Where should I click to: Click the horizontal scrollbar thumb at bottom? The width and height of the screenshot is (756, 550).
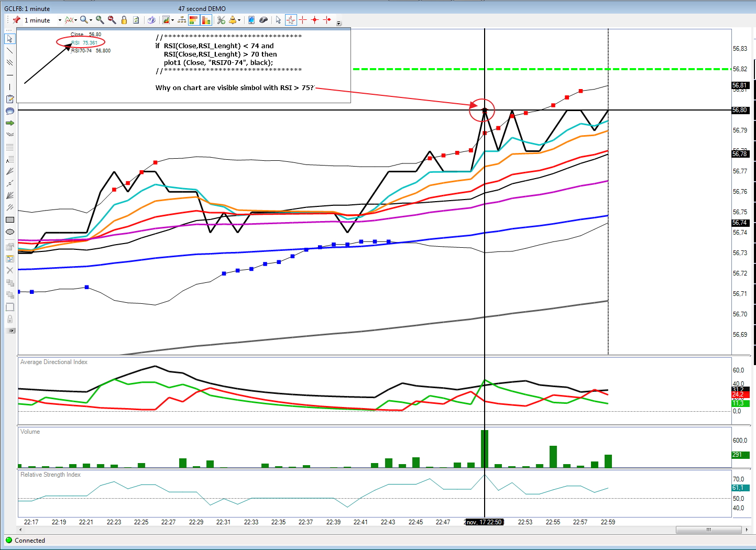(x=708, y=530)
